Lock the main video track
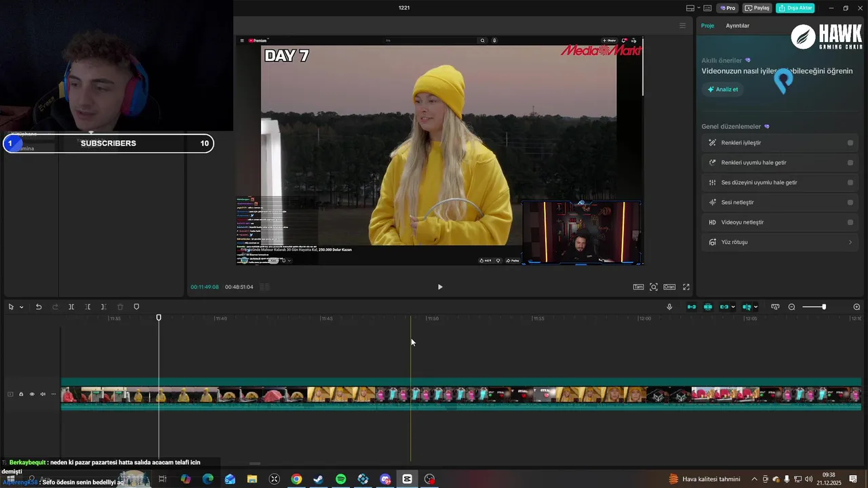This screenshot has height=488, width=868. click(x=21, y=394)
